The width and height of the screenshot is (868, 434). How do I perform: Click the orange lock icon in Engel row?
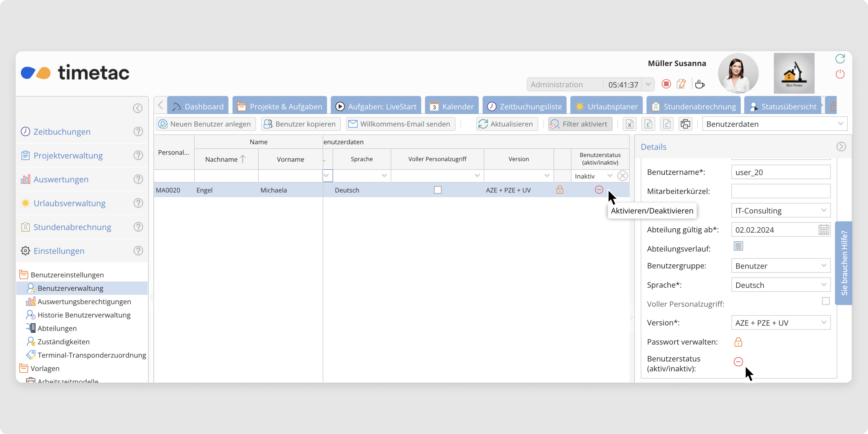click(x=560, y=190)
